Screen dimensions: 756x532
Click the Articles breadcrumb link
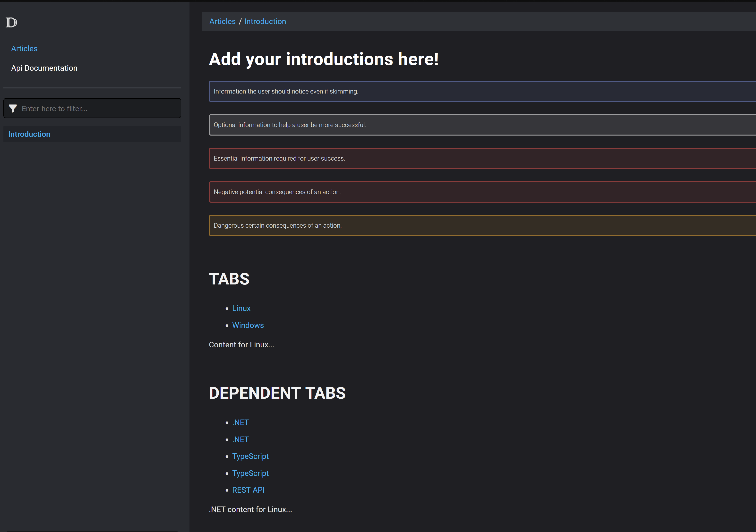[x=223, y=21]
